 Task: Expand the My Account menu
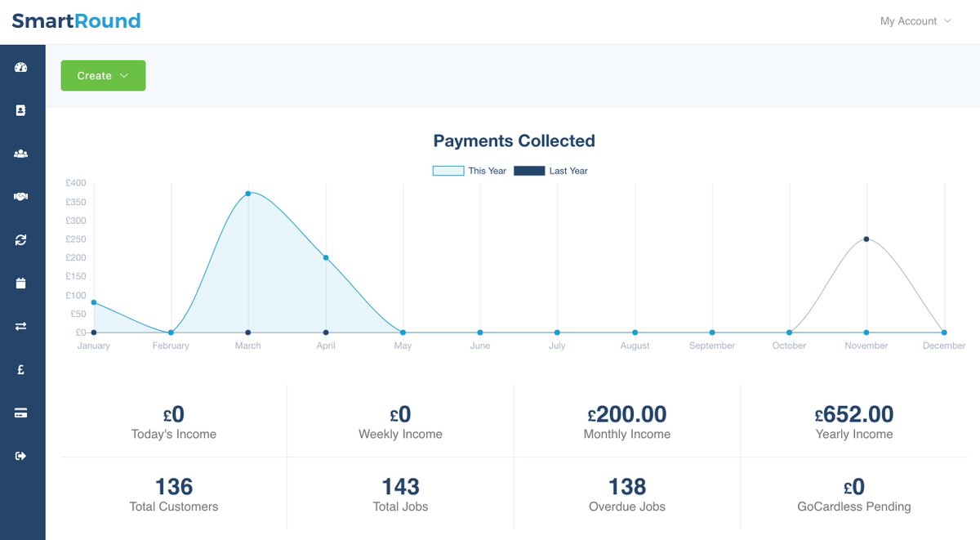tap(915, 21)
